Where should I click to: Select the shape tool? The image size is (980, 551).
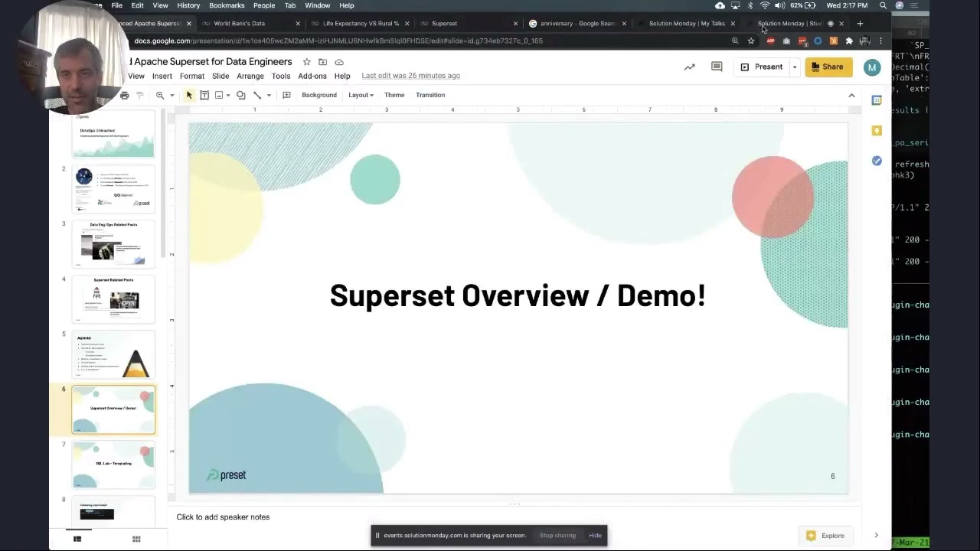241,95
